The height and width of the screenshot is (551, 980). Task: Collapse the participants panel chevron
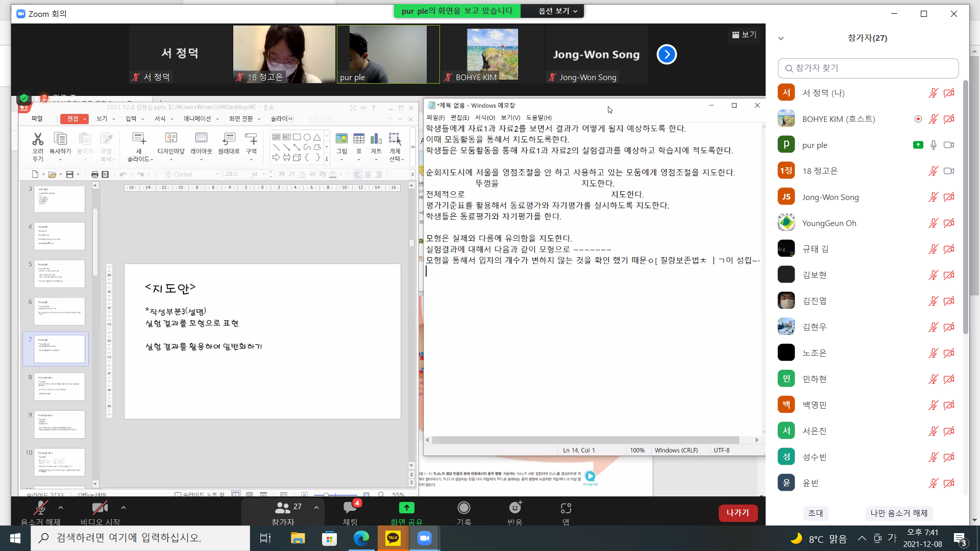(x=780, y=38)
